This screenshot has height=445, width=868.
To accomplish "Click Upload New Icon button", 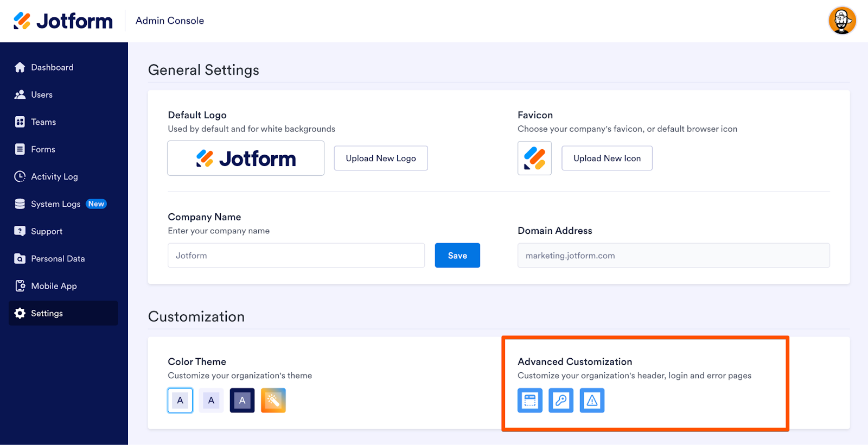I will [607, 158].
